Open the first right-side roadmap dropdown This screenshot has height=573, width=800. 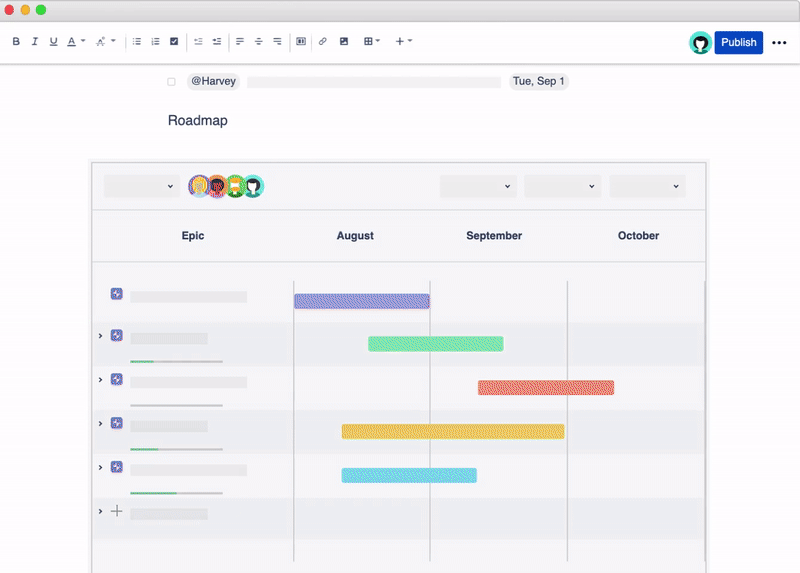[478, 186]
